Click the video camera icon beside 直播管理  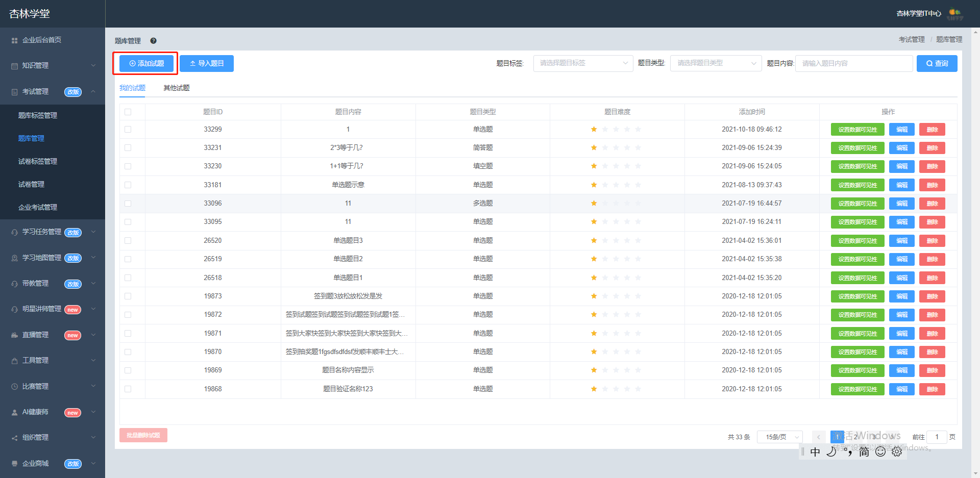[x=14, y=335]
